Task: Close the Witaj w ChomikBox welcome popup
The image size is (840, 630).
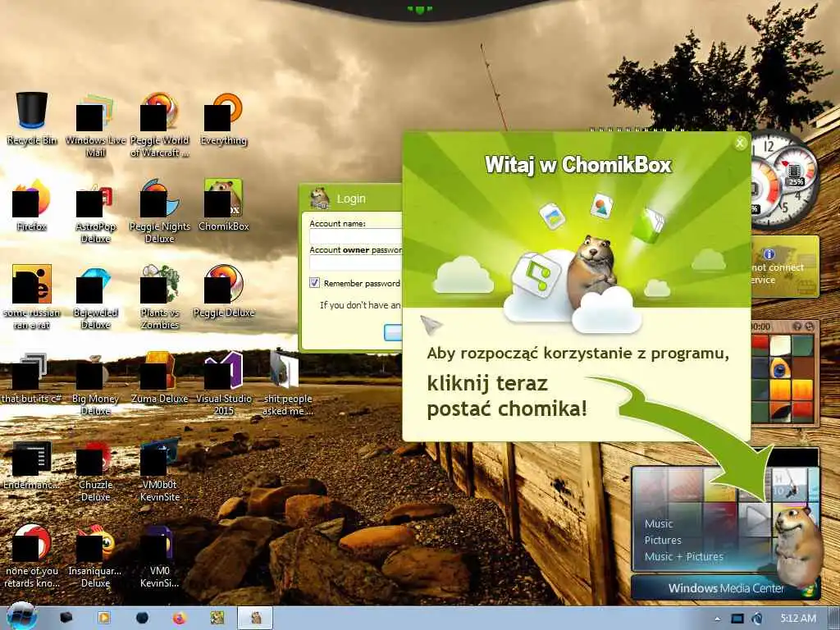Action: tap(741, 143)
